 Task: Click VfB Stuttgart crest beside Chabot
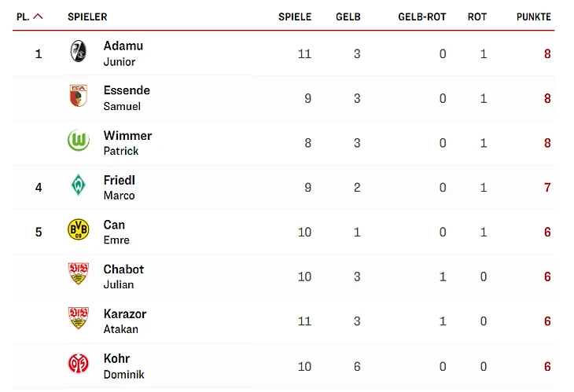point(78,274)
